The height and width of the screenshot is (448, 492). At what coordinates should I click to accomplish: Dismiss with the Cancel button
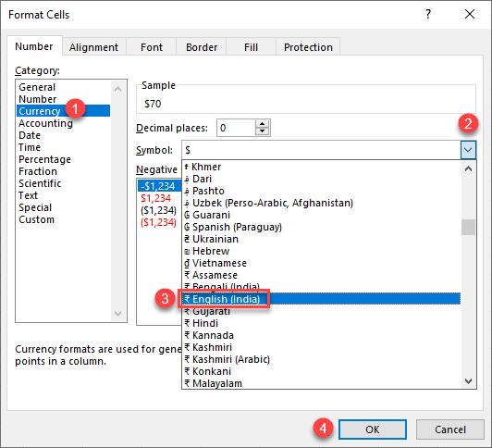click(450, 429)
